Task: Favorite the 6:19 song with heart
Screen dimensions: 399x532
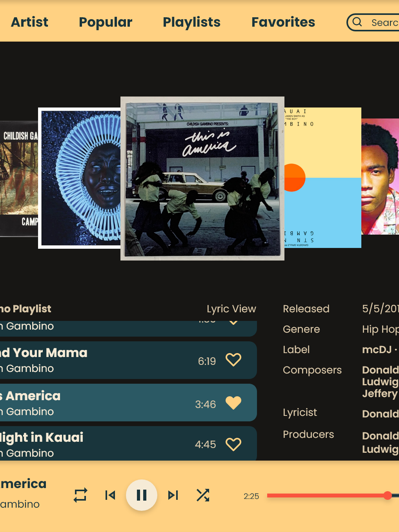Action: pos(233,360)
